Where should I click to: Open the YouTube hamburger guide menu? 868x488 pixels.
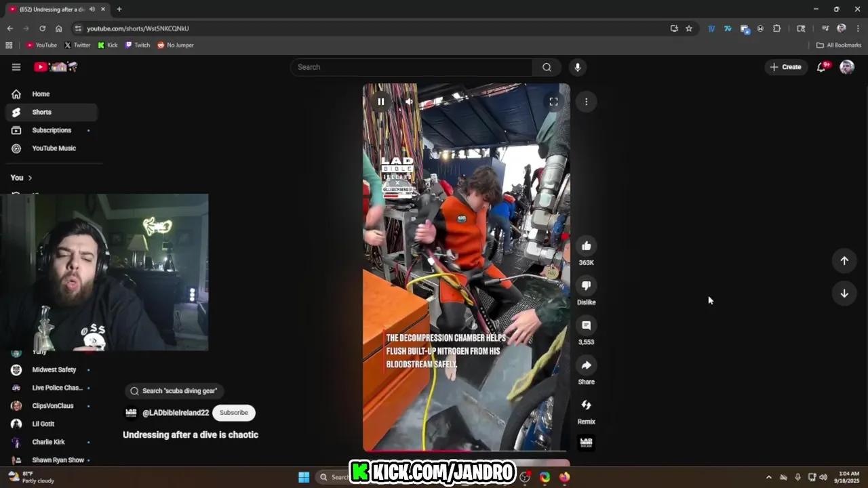(x=16, y=67)
